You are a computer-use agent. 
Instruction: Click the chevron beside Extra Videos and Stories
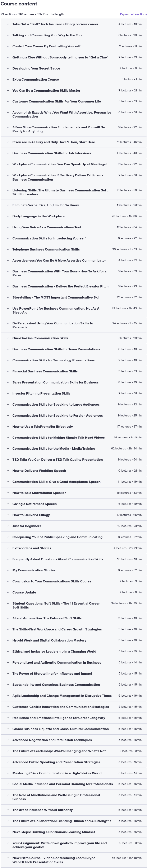pos(8,548)
